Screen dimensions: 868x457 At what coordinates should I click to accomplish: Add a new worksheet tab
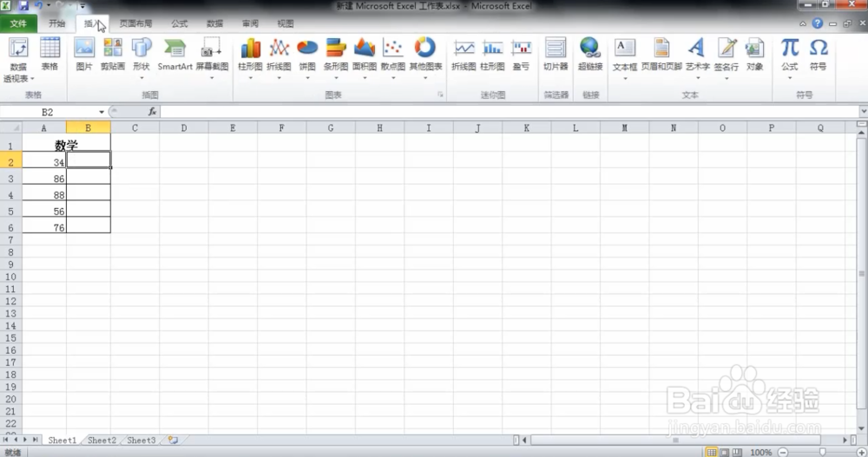click(174, 441)
